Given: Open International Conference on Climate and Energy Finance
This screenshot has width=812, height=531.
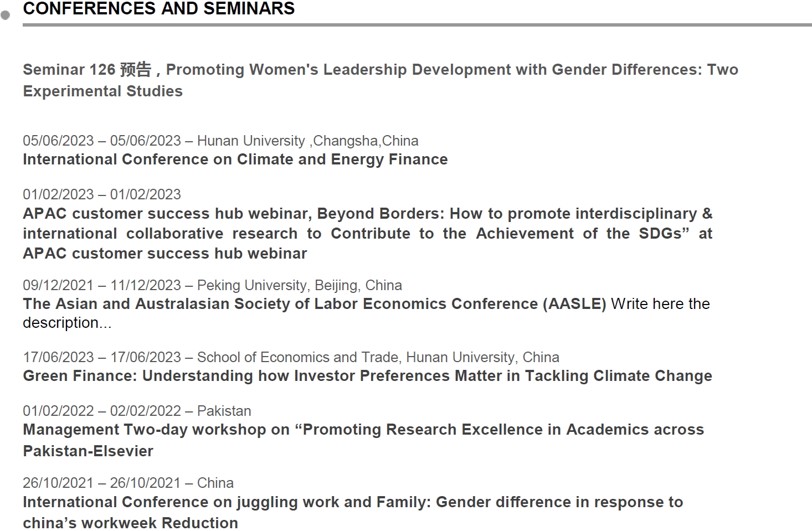Looking at the screenshot, I should click(235, 159).
